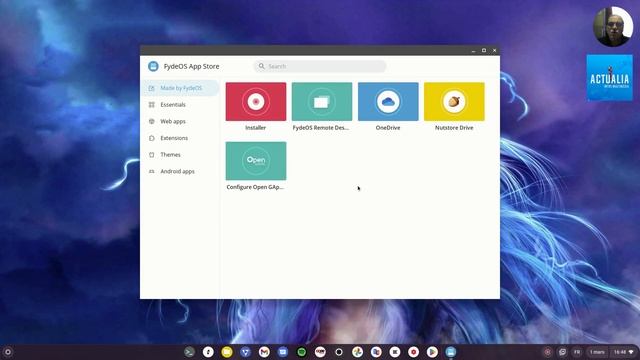Click the 'Installer' label under the red tile
640x360 pixels.
256,128
